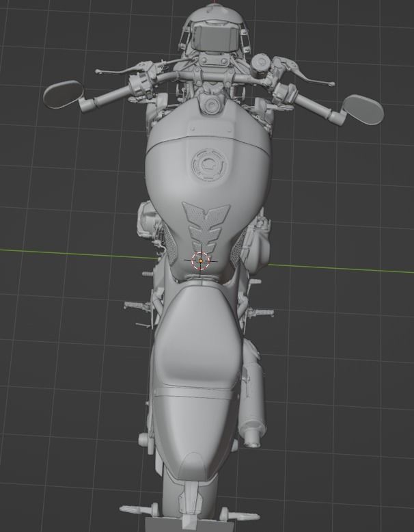Select the rider seat of the motorcycle
Viewport: 414px width, 532px height.
point(199,336)
